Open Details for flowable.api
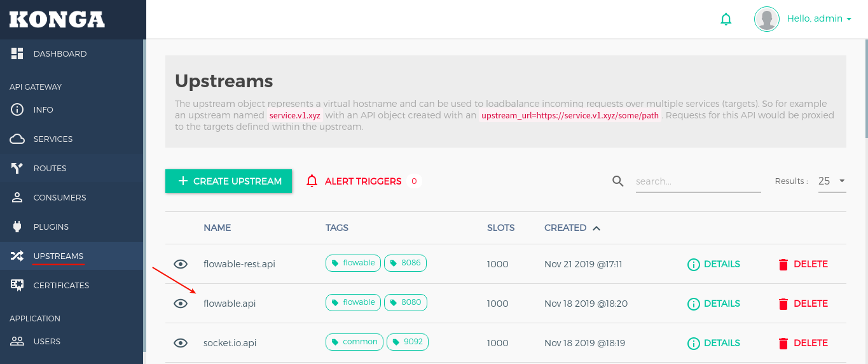Image resolution: width=868 pixels, height=364 pixels. (714, 304)
